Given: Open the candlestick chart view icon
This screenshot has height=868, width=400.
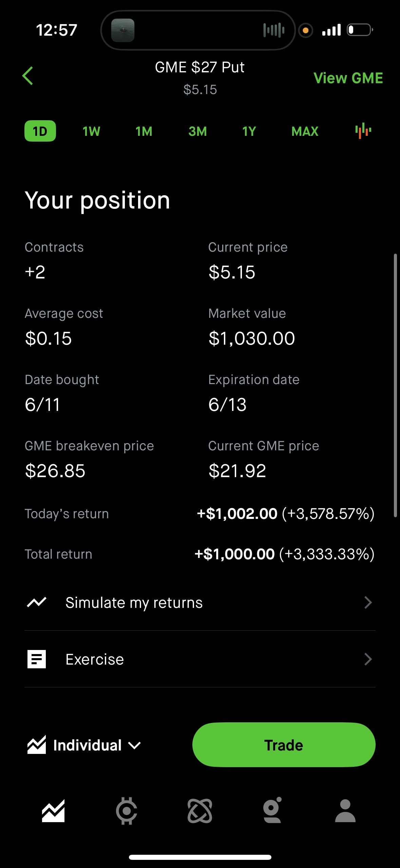Looking at the screenshot, I should 363,131.
